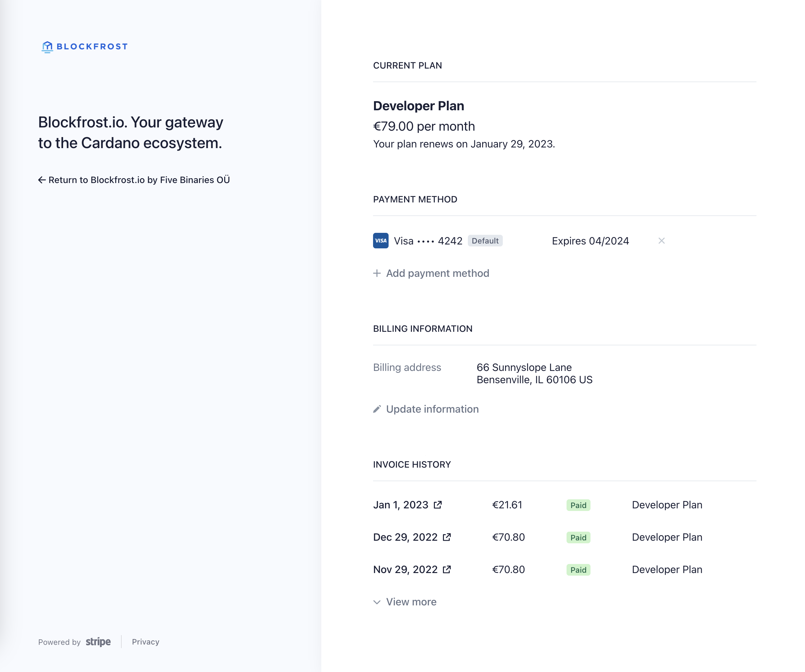This screenshot has height=672, width=805.
Task: Expand View more invoice history
Action: point(411,602)
